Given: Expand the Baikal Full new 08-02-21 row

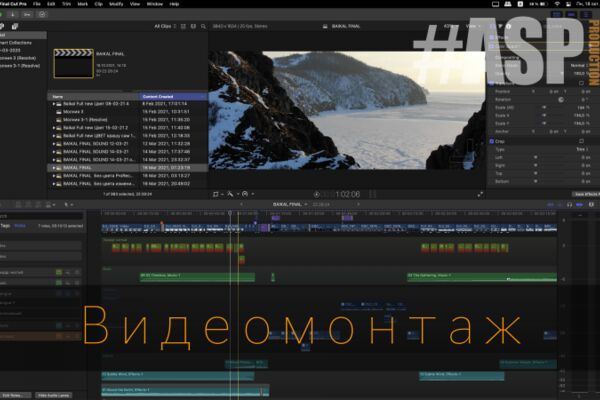Looking at the screenshot, I should pos(54,104).
